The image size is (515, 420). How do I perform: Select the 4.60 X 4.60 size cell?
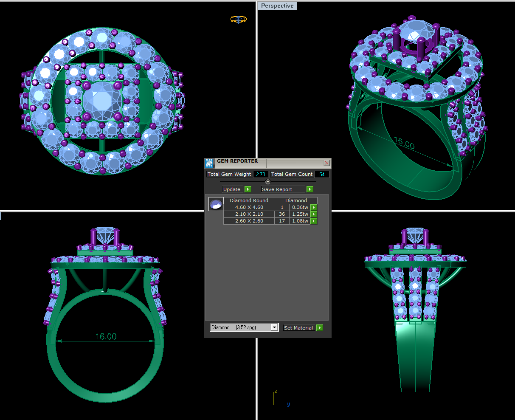(249, 207)
